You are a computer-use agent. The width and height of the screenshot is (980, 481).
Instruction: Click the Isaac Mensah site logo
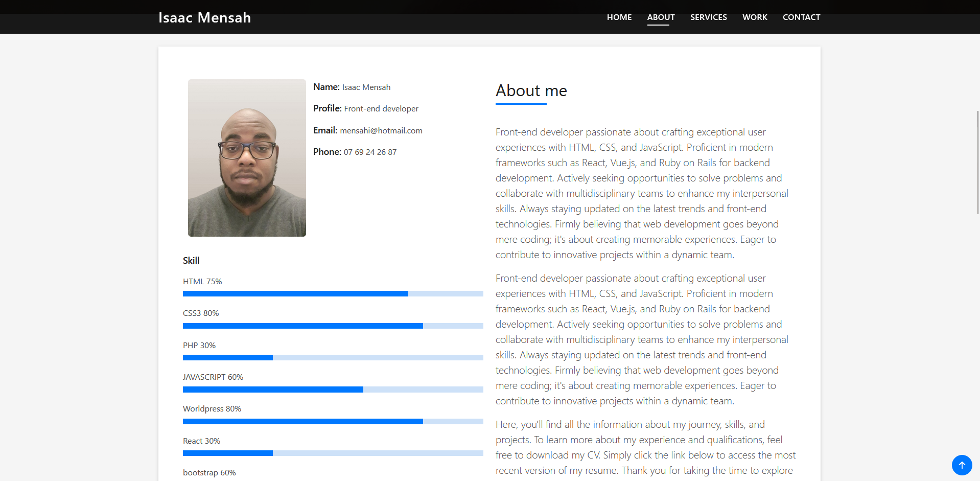click(204, 17)
